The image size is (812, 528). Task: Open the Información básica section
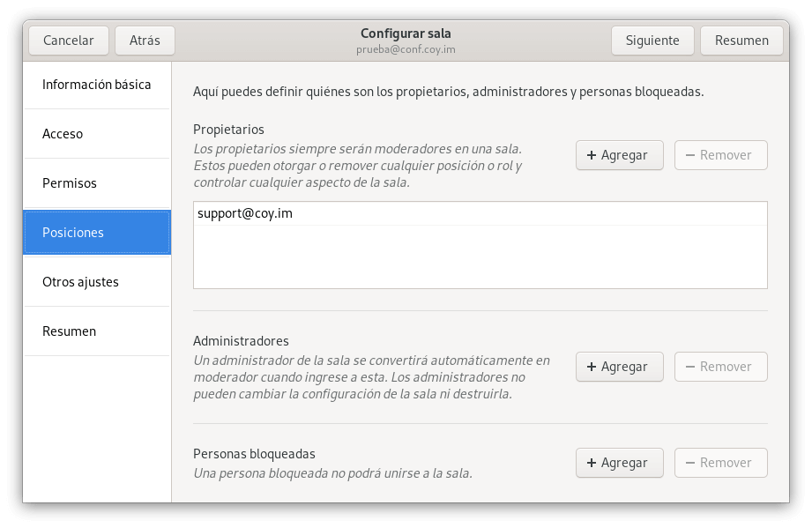coord(97,85)
